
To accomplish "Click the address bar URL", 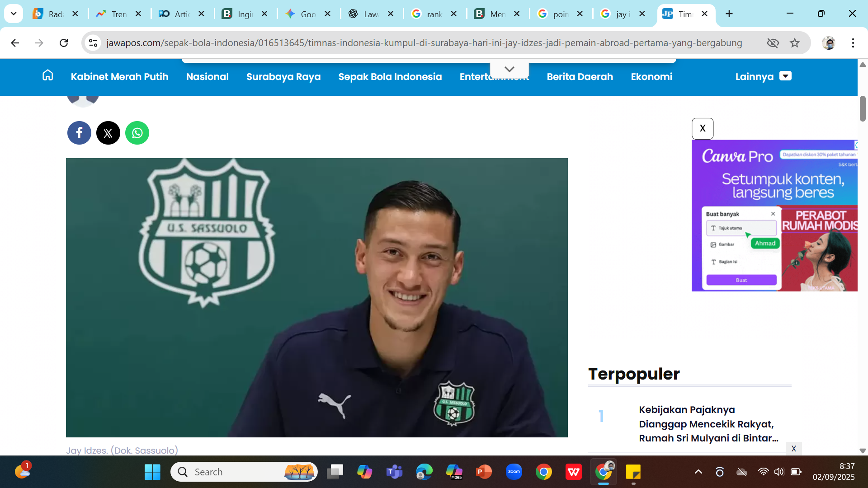I will 424,43.
